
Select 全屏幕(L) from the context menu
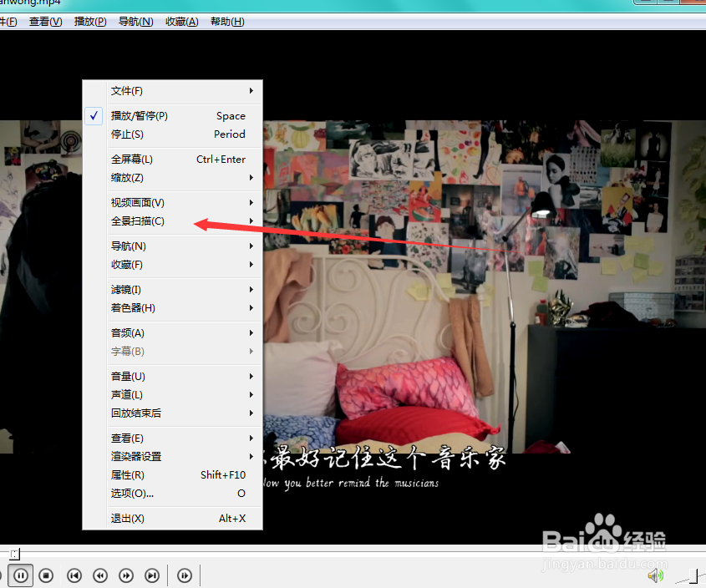(173, 160)
